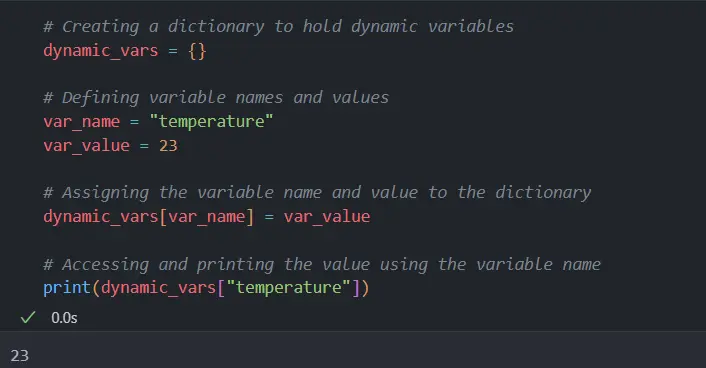Click the print keyword in the last code line
Image resolution: width=706 pixels, height=368 pixels.
pyautogui.click(x=67, y=288)
